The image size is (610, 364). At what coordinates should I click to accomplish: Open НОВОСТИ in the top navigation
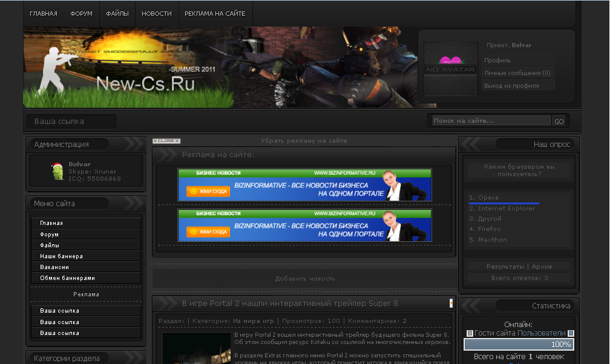click(156, 14)
